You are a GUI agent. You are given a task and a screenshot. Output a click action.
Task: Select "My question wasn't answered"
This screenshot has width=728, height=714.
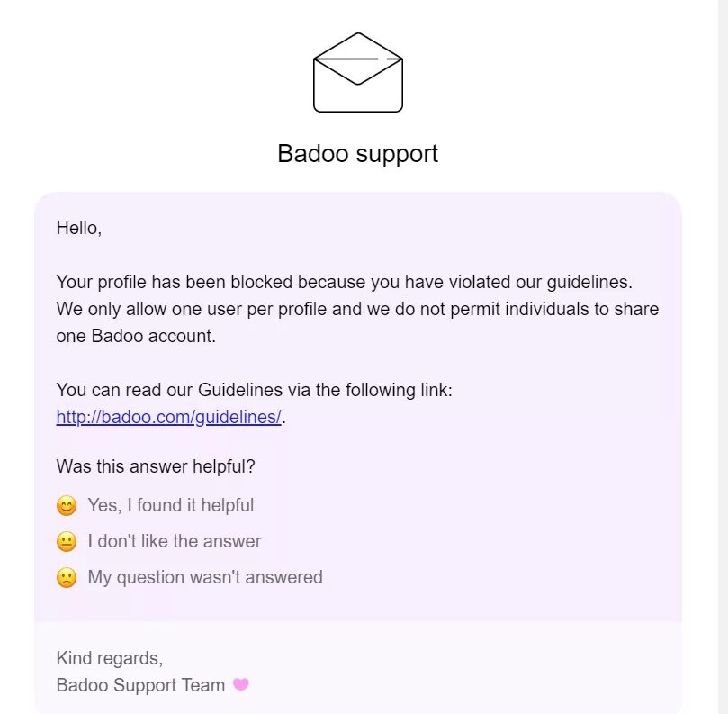click(205, 577)
